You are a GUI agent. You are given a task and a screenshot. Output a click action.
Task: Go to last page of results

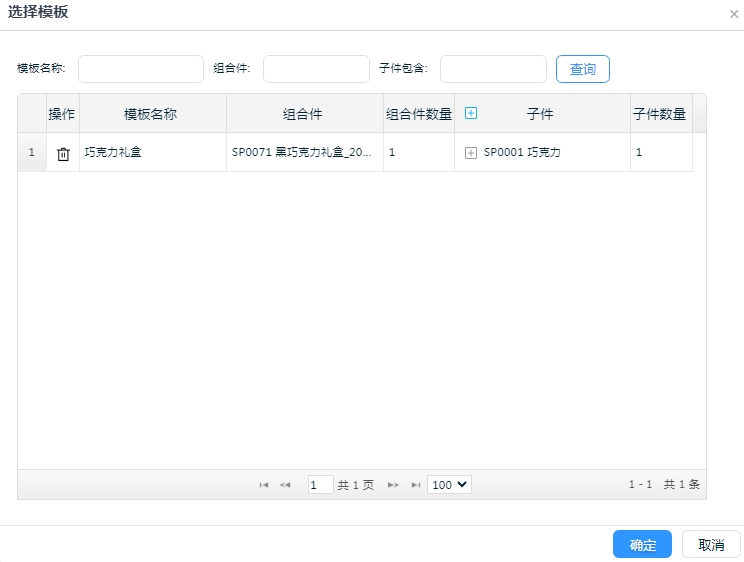(x=416, y=485)
